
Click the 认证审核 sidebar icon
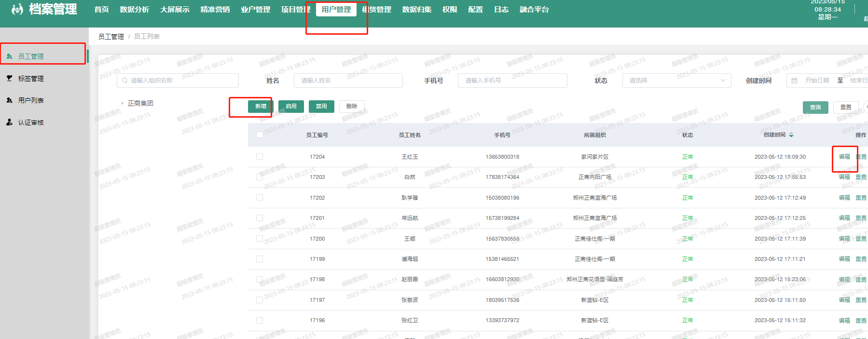(x=9, y=122)
